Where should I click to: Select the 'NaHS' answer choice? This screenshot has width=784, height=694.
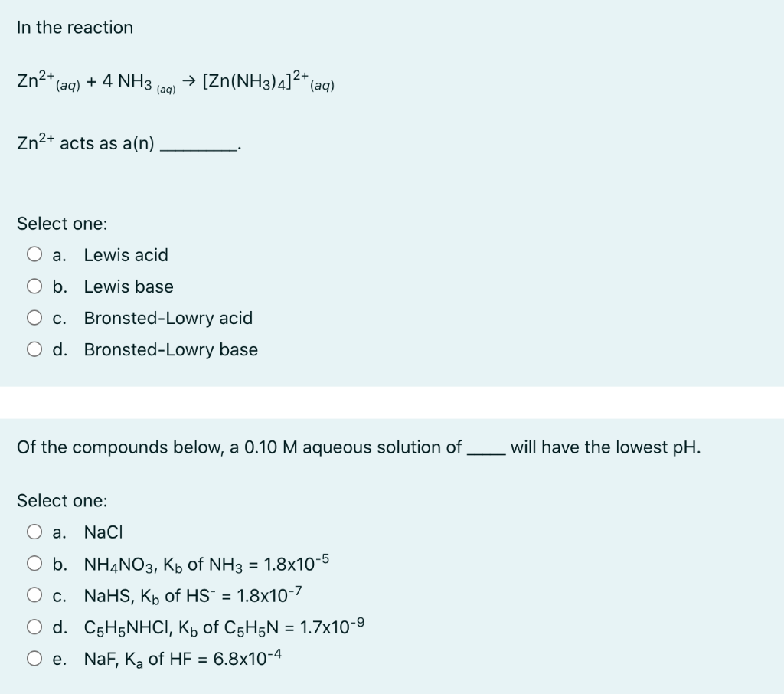pos(34,594)
